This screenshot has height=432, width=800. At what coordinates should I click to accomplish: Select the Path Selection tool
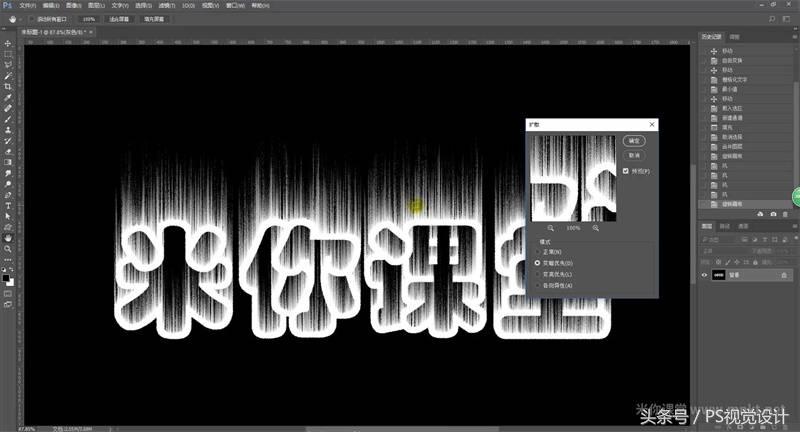pos(8,216)
